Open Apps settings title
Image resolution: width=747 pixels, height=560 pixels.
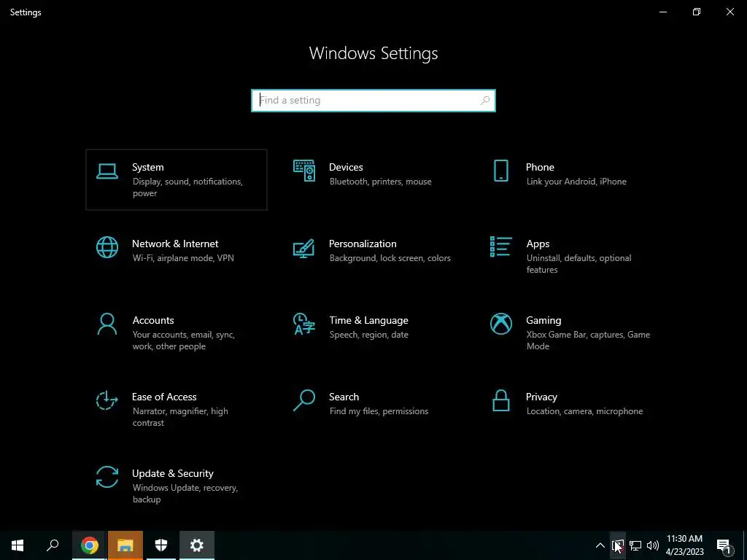[538, 244]
